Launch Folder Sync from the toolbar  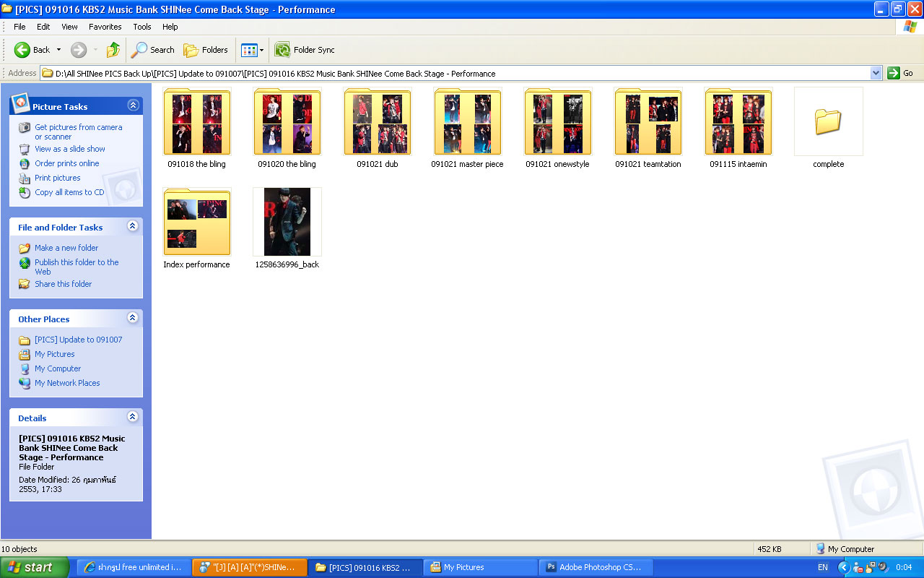[x=305, y=50]
